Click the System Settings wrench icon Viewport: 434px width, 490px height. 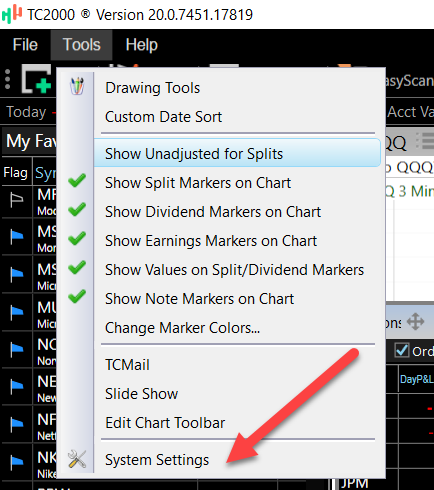(x=77, y=459)
